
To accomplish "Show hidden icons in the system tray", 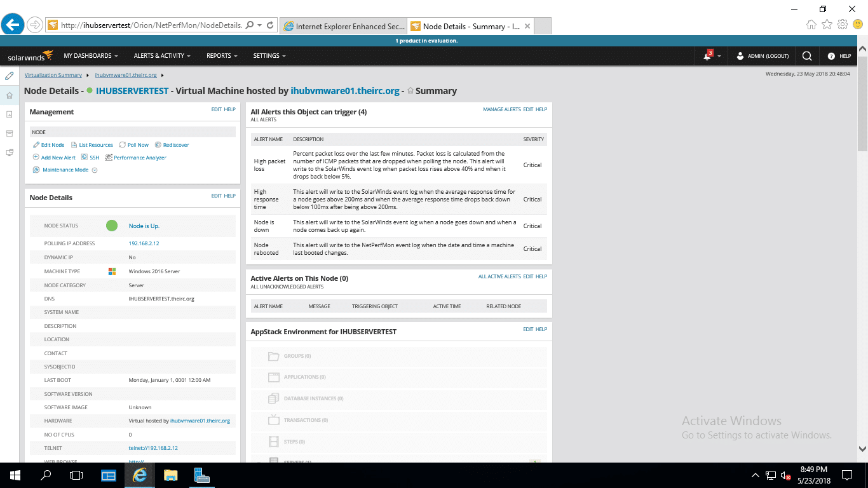I will 756,475.
